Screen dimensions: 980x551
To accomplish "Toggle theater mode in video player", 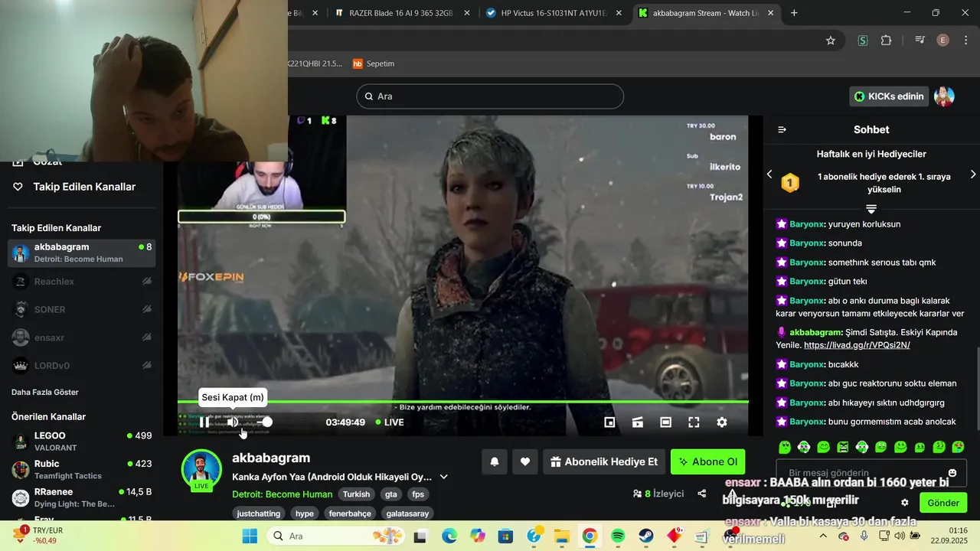I will click(x=666, y=422).
